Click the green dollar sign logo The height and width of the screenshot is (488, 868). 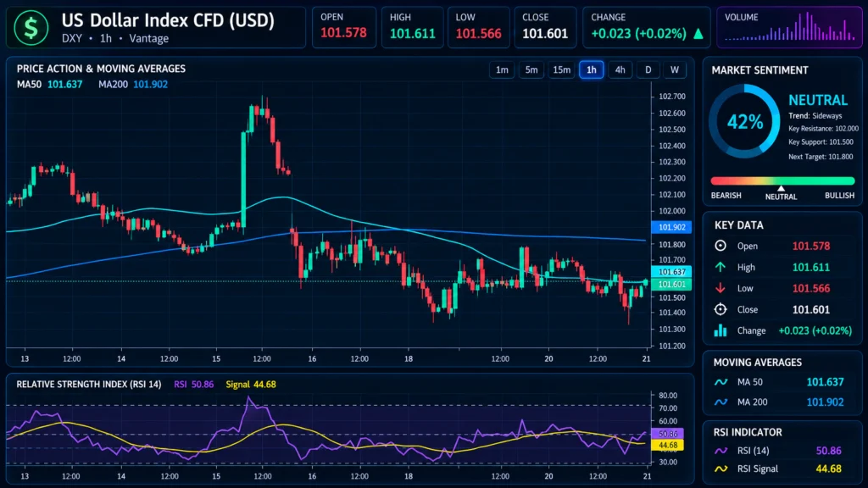click(31, 28)
